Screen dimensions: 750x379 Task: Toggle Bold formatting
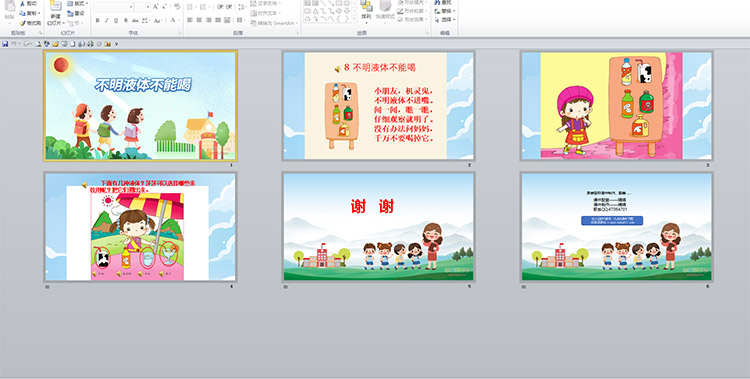coord(98,20)
